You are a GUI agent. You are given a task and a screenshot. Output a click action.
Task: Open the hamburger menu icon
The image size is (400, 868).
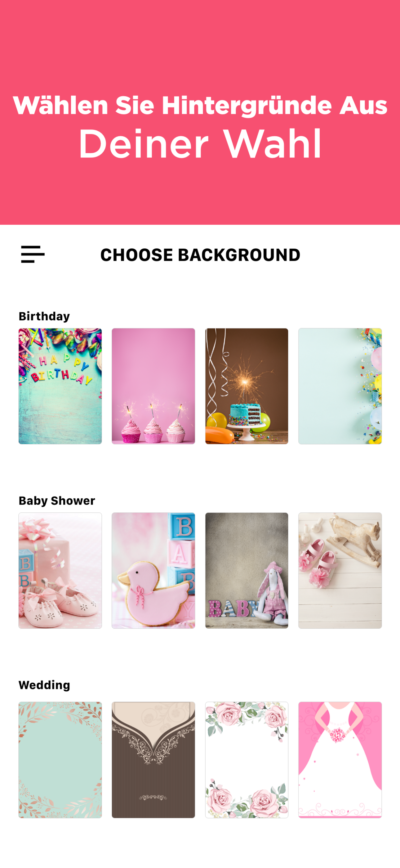33,254
